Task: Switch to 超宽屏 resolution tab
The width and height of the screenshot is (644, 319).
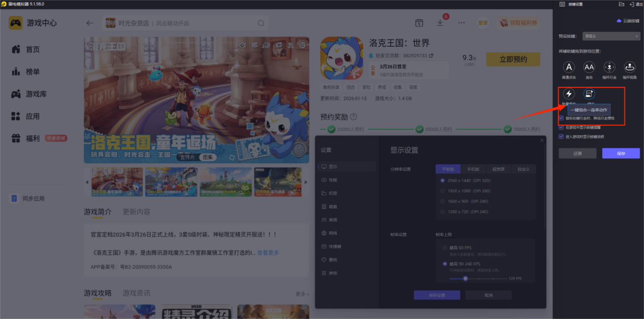Action: (498, 169)
